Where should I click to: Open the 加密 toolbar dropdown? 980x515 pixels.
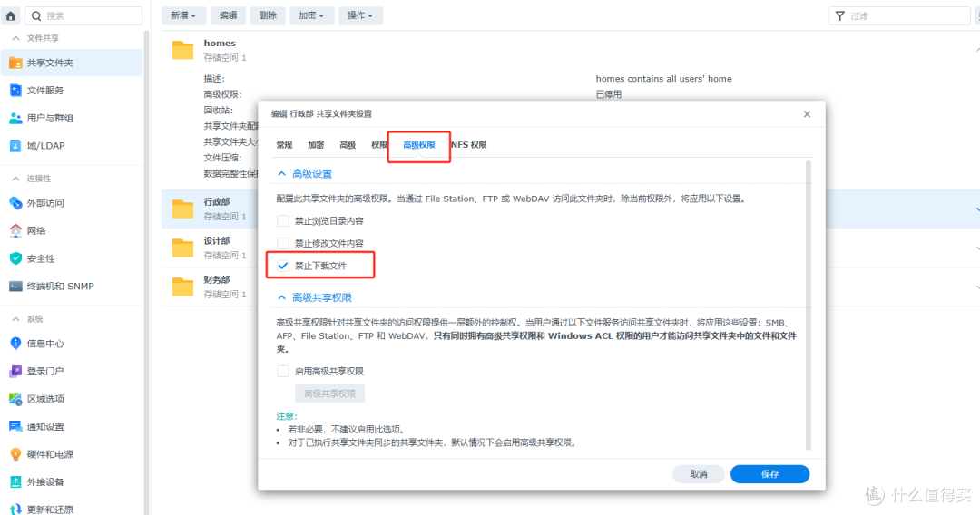(311, 15)
